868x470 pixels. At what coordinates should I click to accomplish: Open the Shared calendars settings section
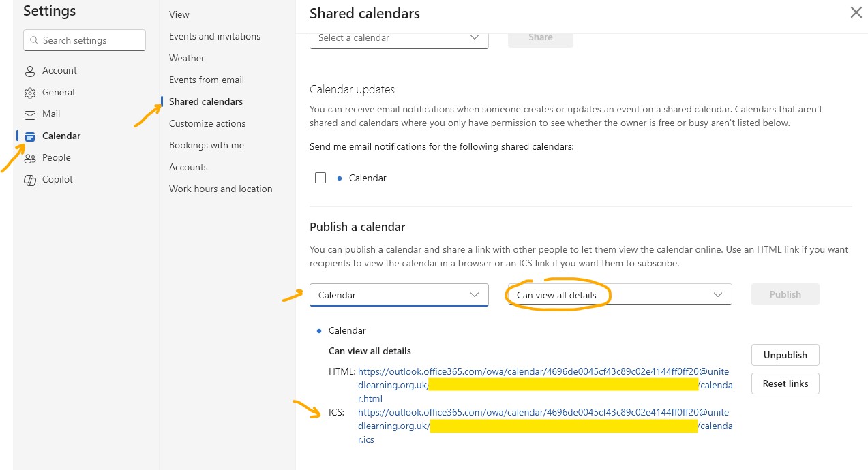[x=206, y=101]
